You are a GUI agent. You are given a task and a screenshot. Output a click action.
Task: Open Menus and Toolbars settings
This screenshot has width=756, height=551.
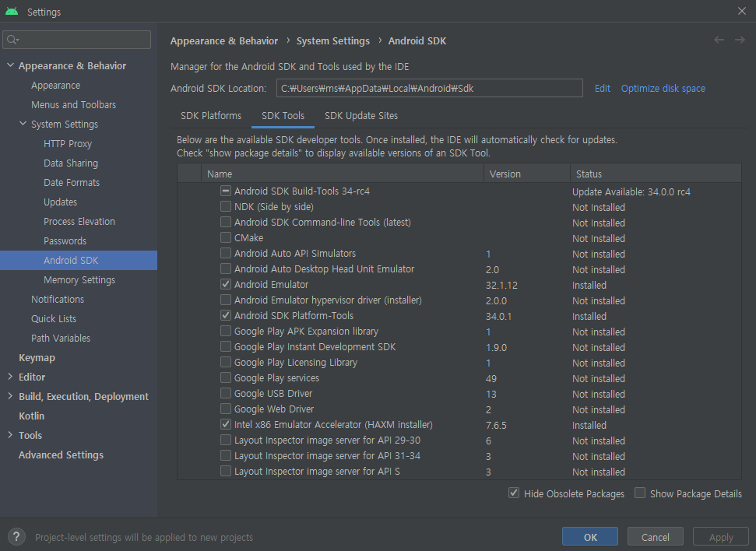(x=74, y=104)
